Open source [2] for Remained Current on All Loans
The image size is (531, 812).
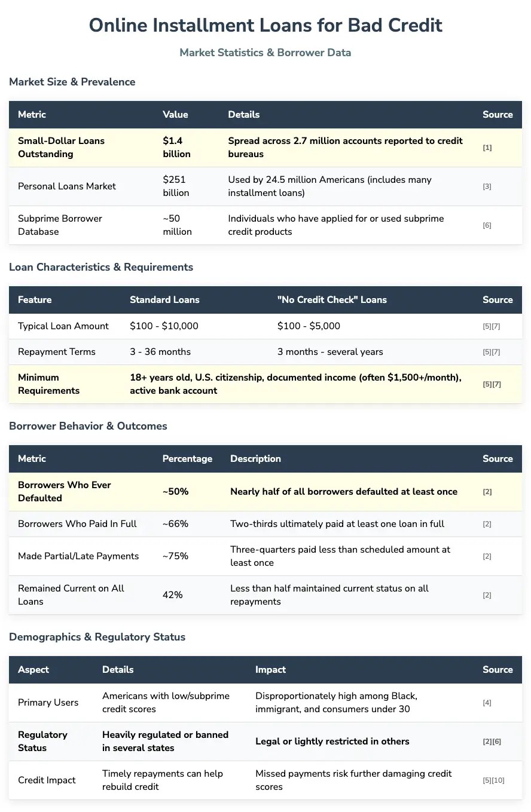point(487,595)
